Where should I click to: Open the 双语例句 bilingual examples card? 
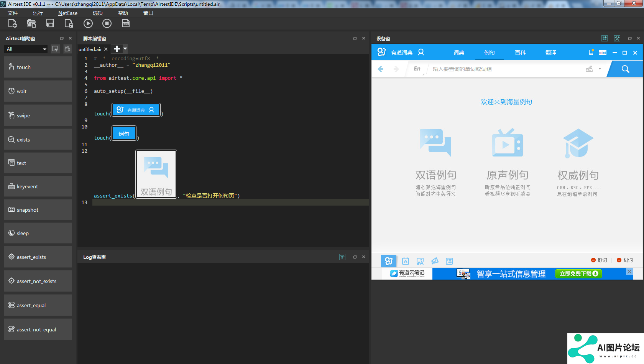436,163
